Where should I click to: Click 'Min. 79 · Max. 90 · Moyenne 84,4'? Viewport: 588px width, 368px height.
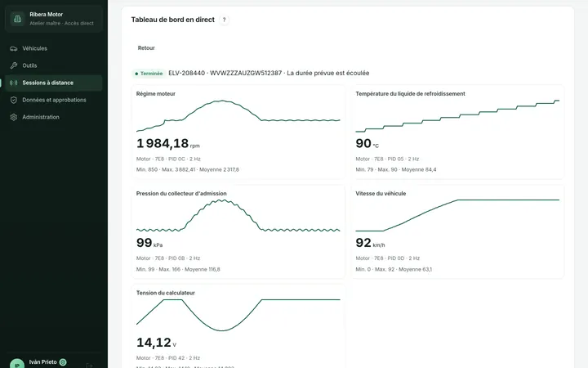coord(395,170)
